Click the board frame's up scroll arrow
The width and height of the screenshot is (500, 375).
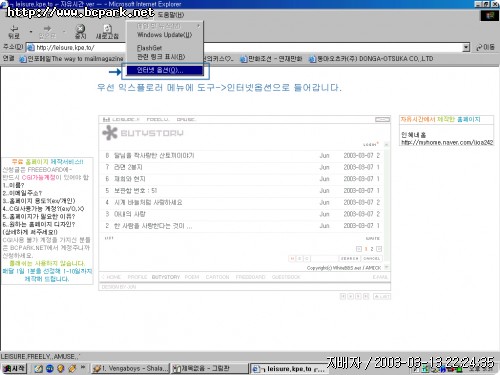pyautogui.click(x=386, y=145)
